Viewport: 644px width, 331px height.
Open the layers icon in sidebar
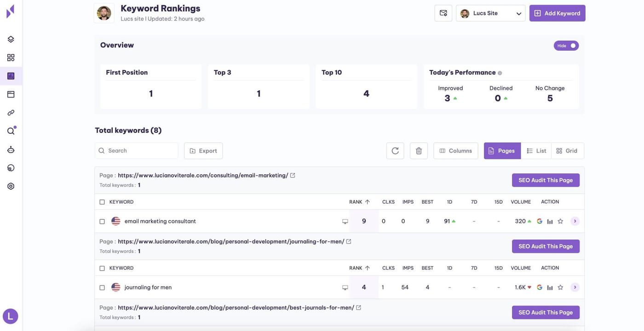coord(11,40)
